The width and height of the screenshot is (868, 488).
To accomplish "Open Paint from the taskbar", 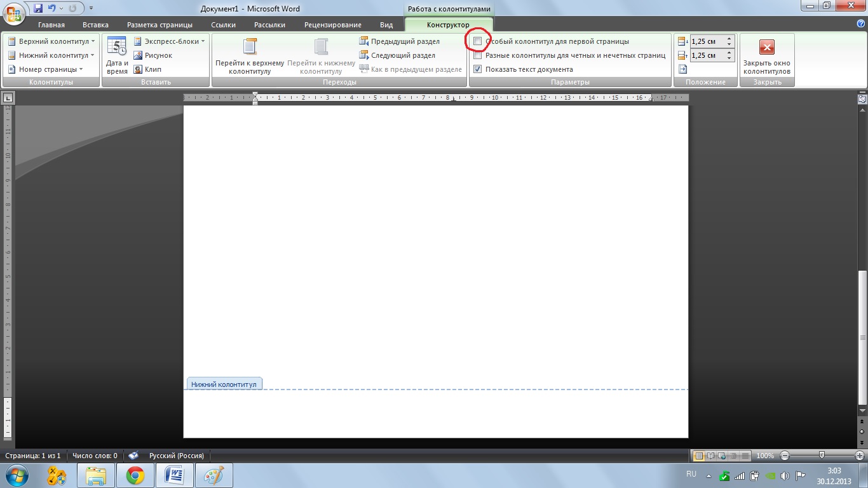I will [214, 475].
